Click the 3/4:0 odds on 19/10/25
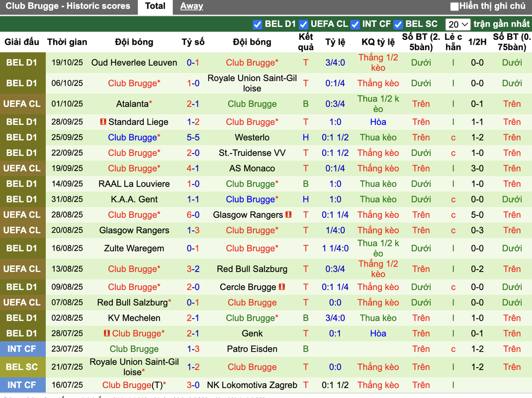 [x=335, y=63]
